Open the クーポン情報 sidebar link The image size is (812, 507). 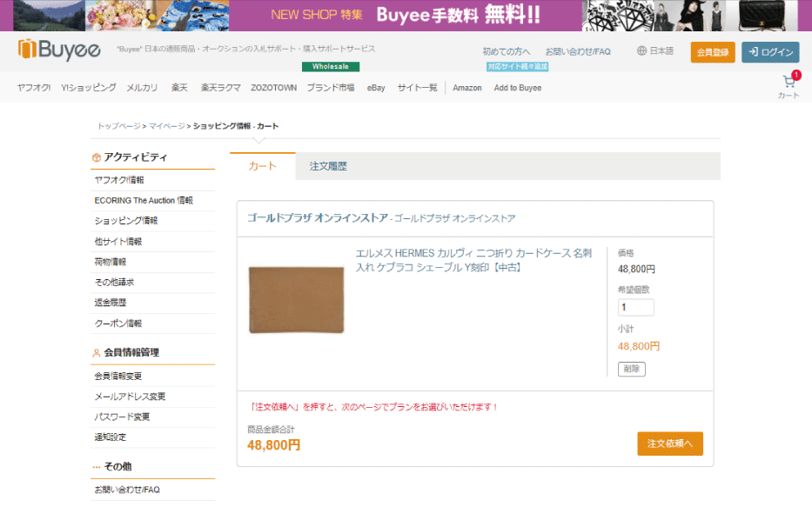pyautogui.click(x=120, y=324)
